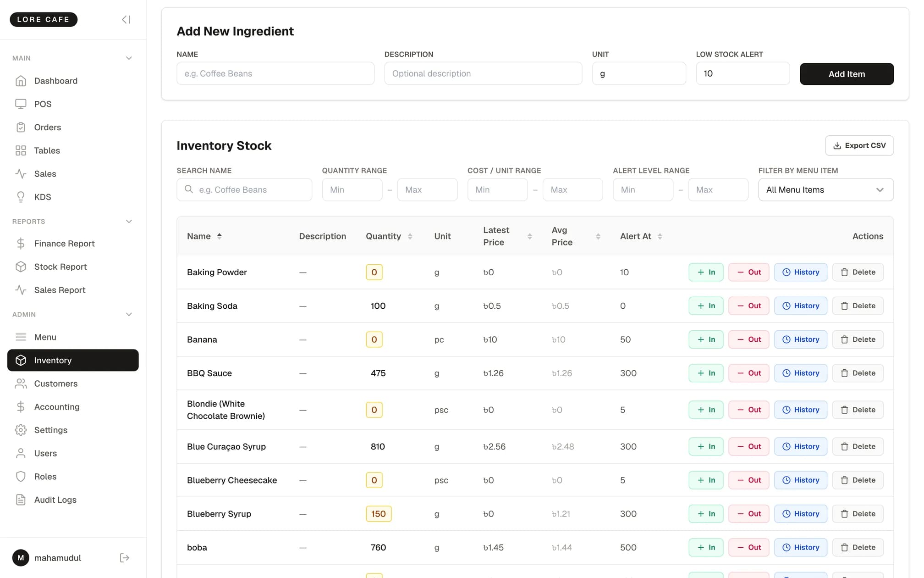
Task: Delete the Blueberry Syrup row
Action: (858, 514)
